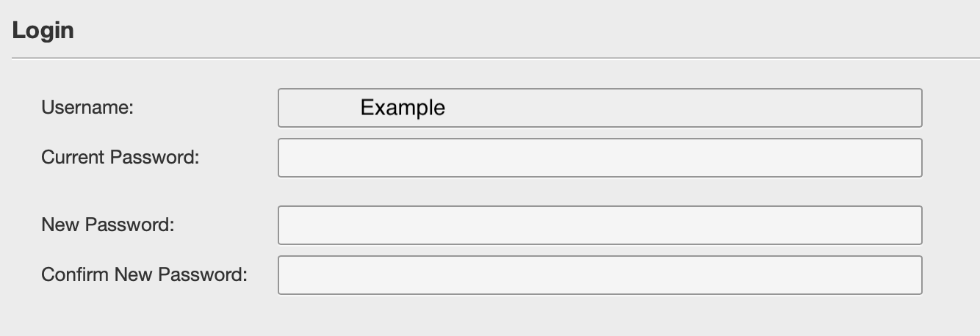980x336 pixels.
Task: Select the Confirm New Password field
Action: [599, 275]
